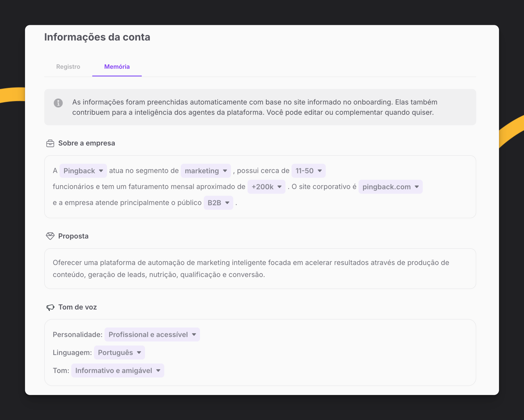Open the marketing segment dropdown
This screenshot has height=420, width=524.
(x=206, y=171)
